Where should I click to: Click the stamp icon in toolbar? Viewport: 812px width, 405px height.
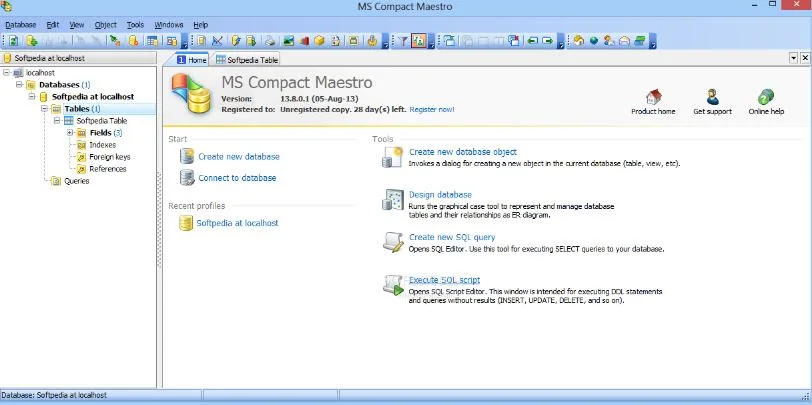click(371, 41)
